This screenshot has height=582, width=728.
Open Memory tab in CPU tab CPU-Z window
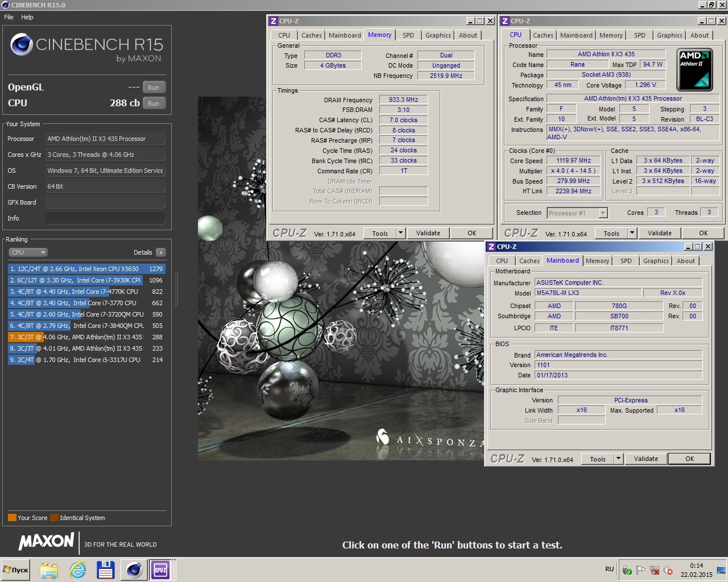[611, 35]
